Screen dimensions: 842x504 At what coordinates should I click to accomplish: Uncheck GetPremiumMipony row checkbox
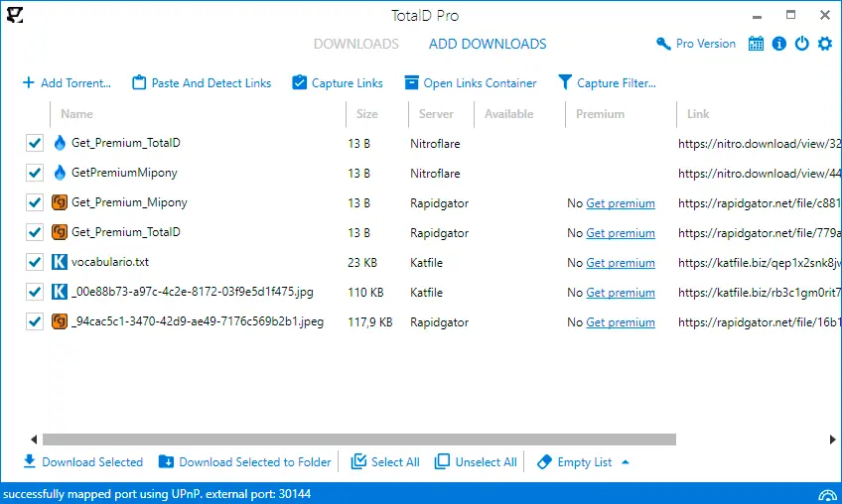(35, 173)
